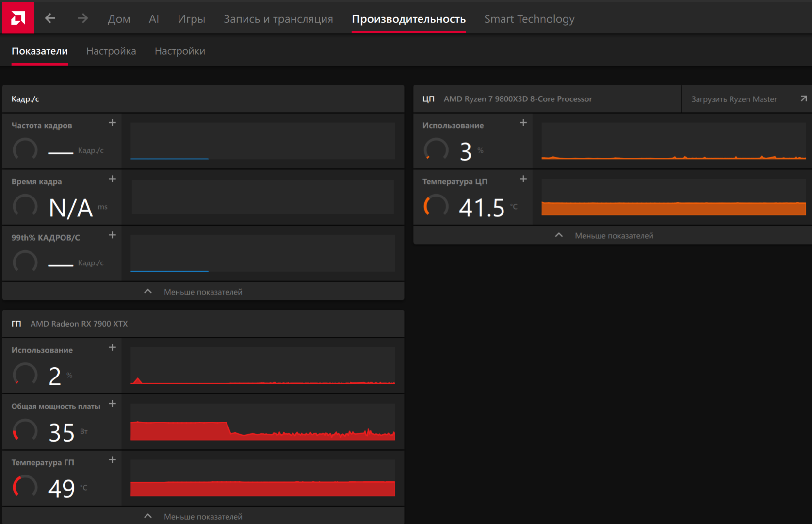Click plus icon for Общая мощность платы
Image resolution: width=812 pixels, height=524 pixels.
click(x=112, y=404)
